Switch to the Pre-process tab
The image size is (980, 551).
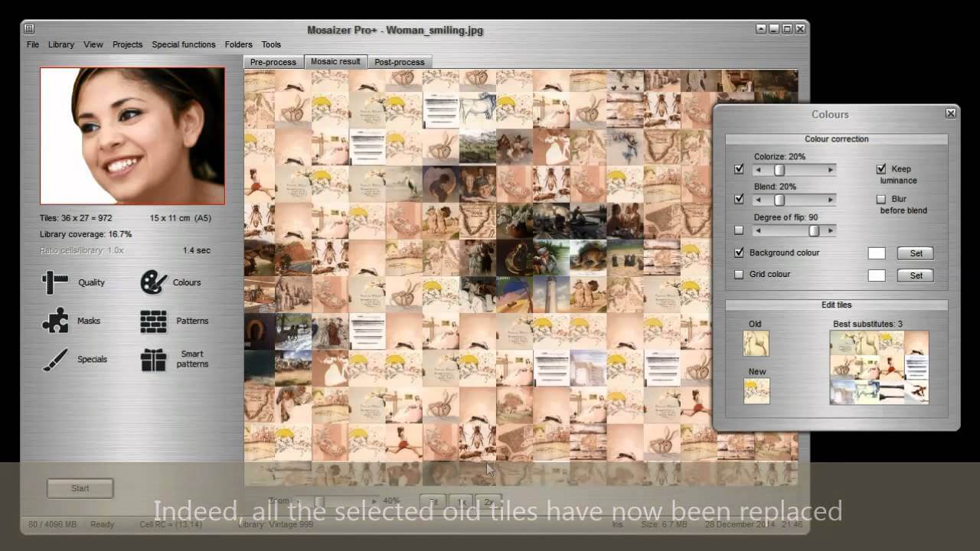click(273, 62)
